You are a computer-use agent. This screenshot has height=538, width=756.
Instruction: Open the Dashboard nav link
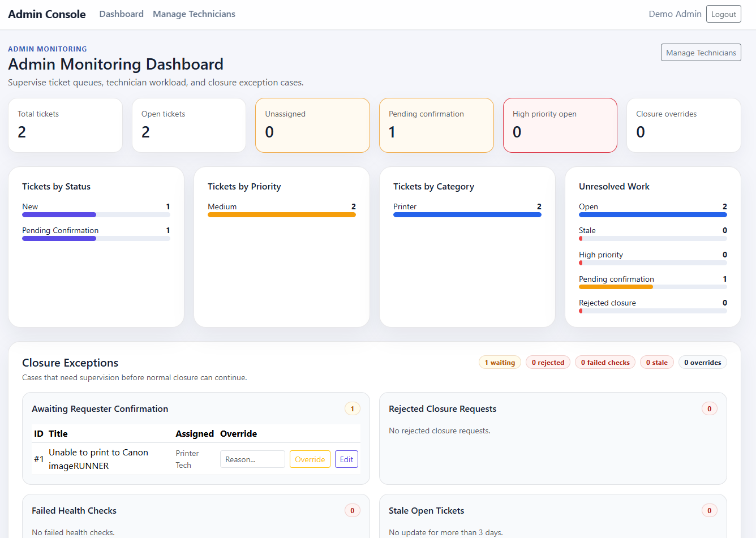coord(121,14)
